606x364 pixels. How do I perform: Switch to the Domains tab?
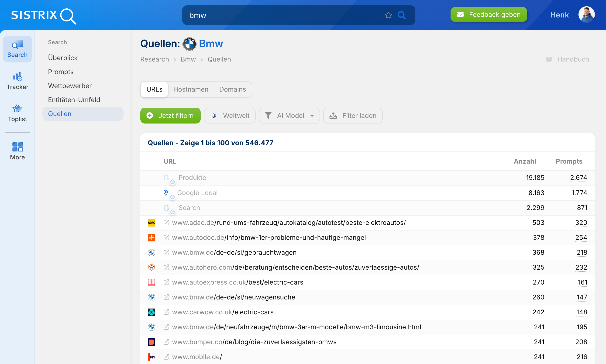pos(233,89)
